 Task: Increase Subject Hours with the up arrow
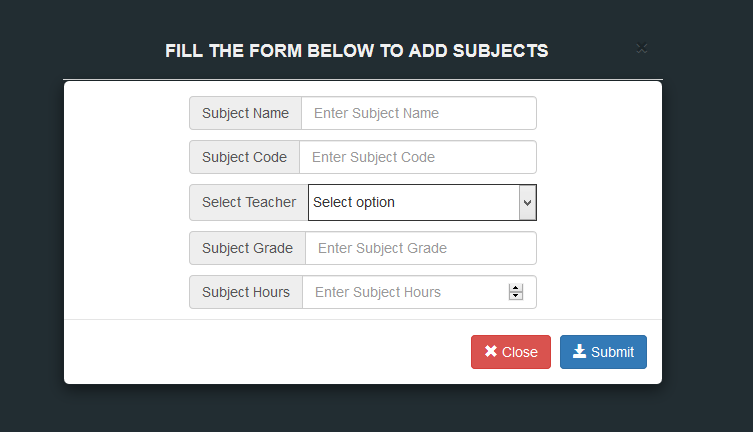[516, 288]
